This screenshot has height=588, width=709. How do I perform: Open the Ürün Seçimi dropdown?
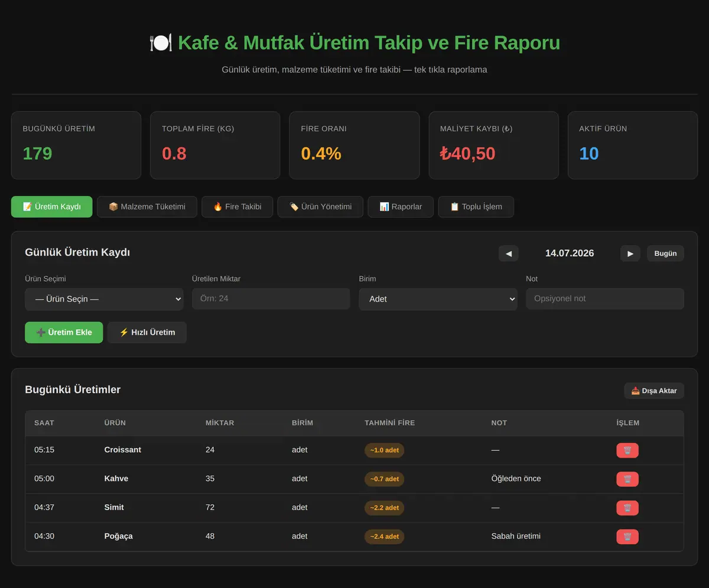(104, 299)
